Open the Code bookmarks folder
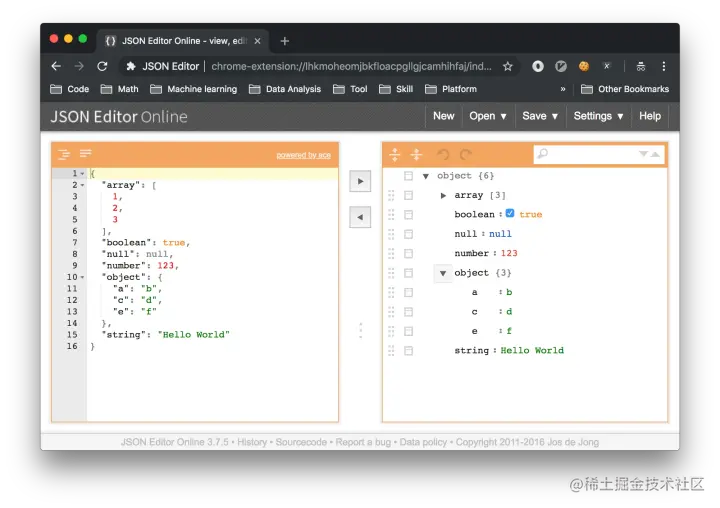 click(x=69, y=89)
